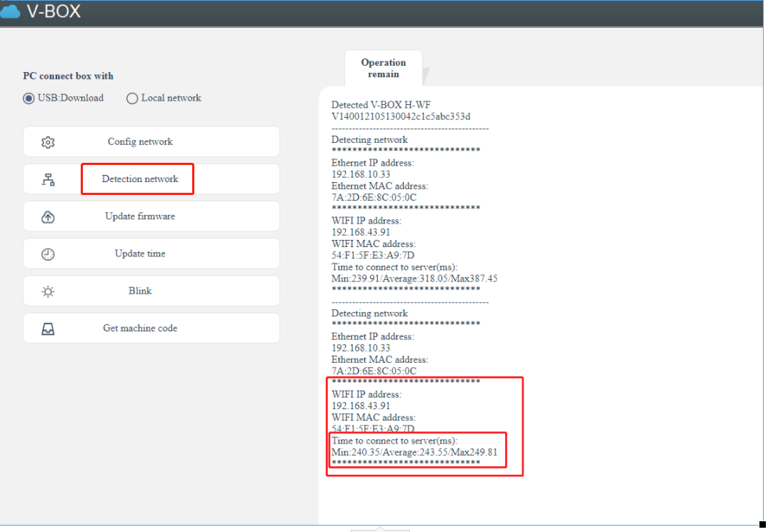Viewport: 768px width, 532px height.
Task: Click the Min:239.91/Average:318.05/Max387.45 line
Action: click(414, 278)
